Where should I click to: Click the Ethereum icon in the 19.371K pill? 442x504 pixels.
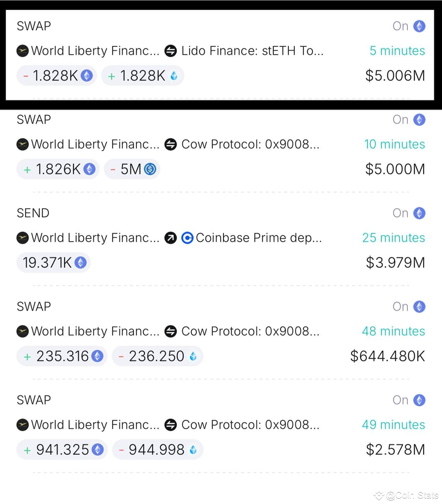pyautogui.click(x=80, y=263)
